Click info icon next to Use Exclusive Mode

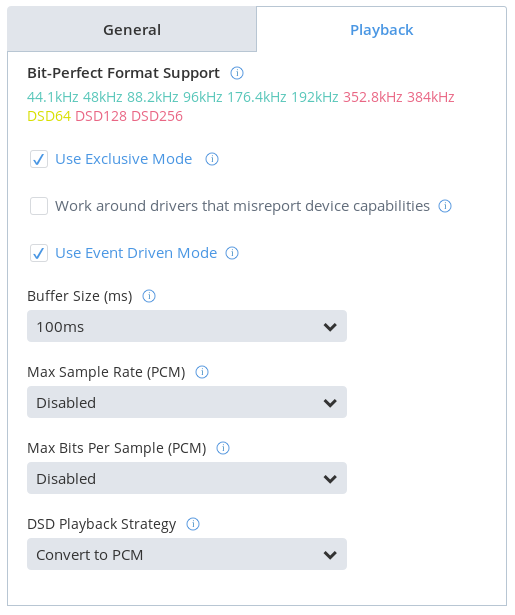[212, 159]
